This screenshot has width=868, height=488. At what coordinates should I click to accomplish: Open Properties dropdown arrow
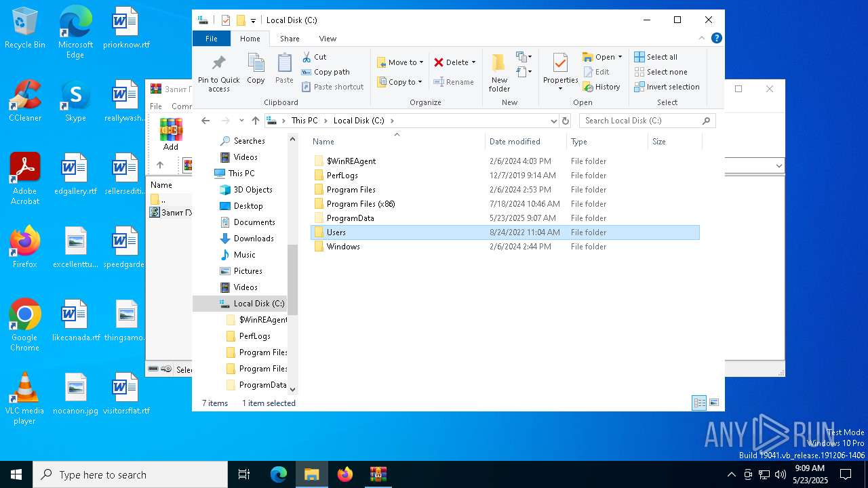click(x=560, y=89)
